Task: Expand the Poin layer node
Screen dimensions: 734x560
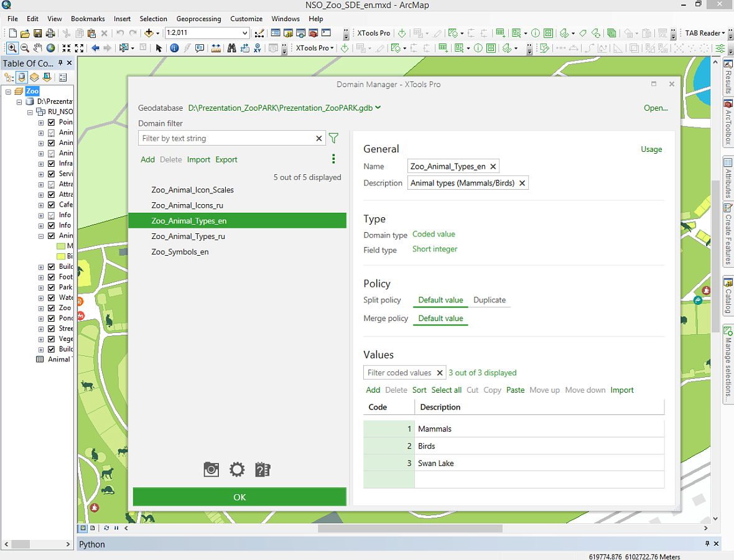Action: coord(40,122)
